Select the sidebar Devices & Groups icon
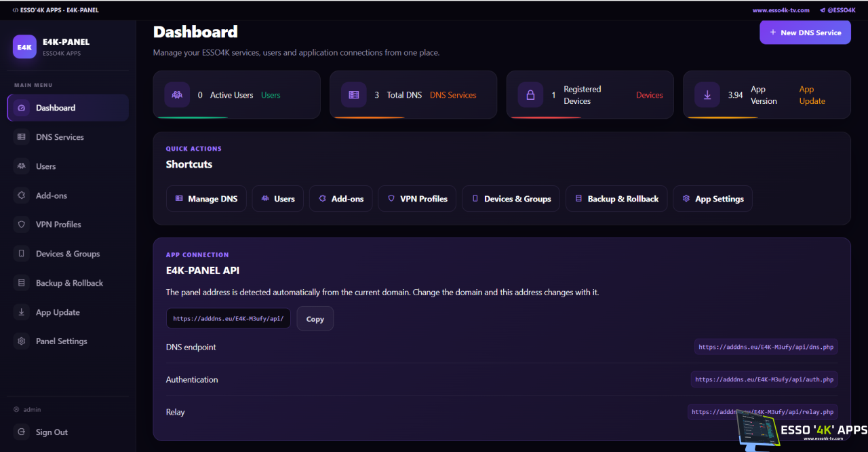This screenshot has width=868, height=452. (x=22, y=254)
